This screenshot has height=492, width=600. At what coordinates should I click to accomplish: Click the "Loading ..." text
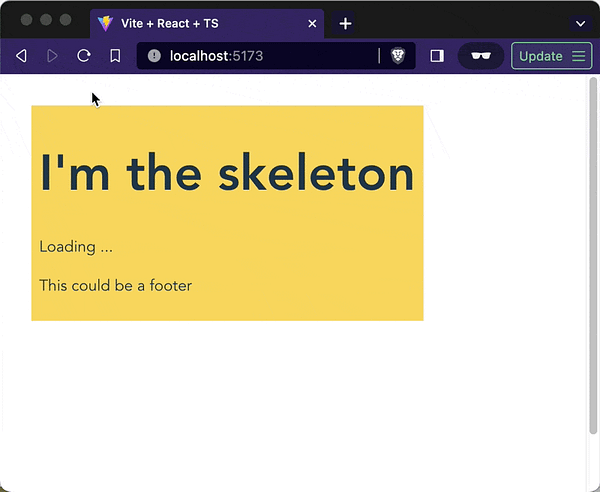pos(76,247)
